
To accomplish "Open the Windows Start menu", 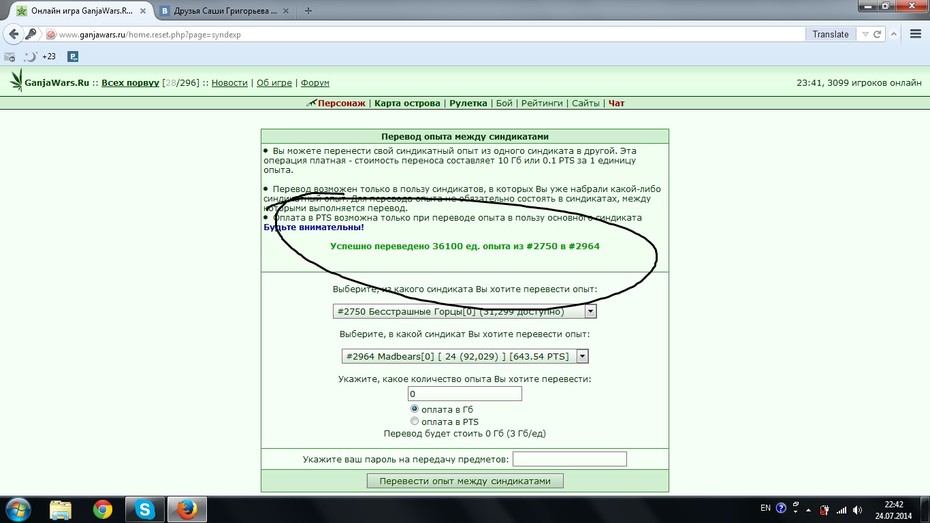I will point(18,509).
